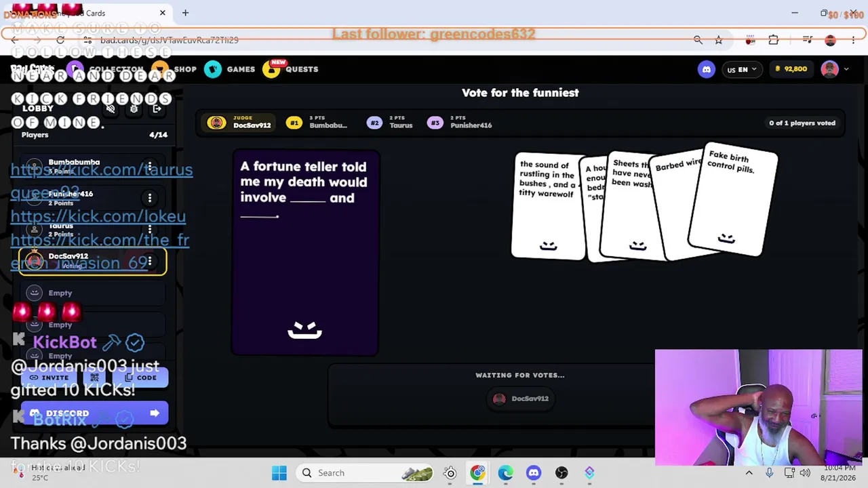Click the Invite button in lobby
Image resolution: width=868 pixels, height=488 pixels.
49,378
